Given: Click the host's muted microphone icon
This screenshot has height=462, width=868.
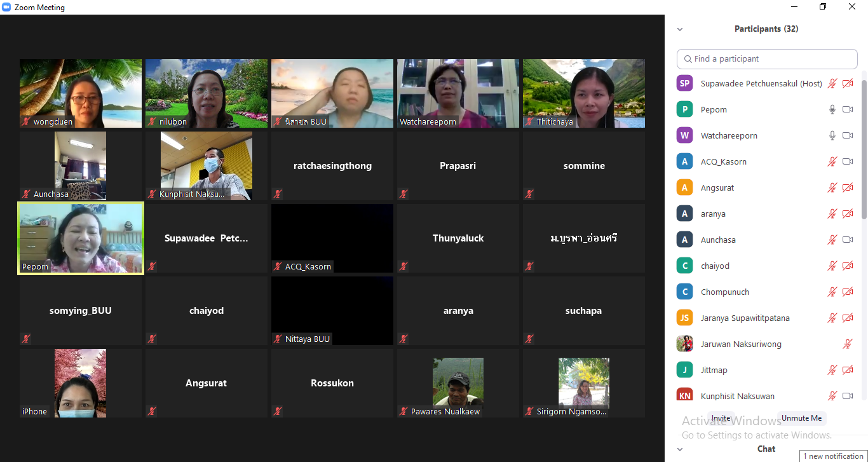Looking at the screenshot, I should tap(832, 83).
